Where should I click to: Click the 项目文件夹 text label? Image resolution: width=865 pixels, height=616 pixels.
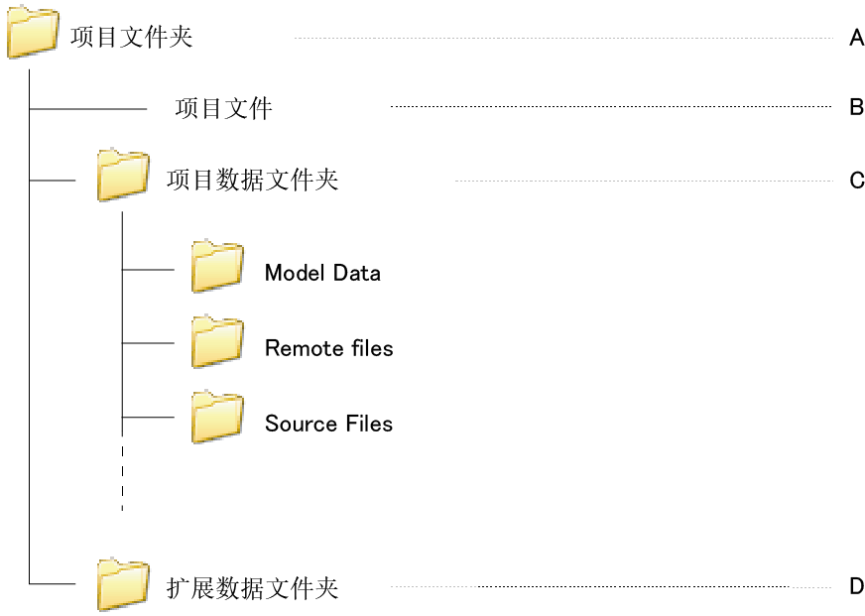click(132, 38)
